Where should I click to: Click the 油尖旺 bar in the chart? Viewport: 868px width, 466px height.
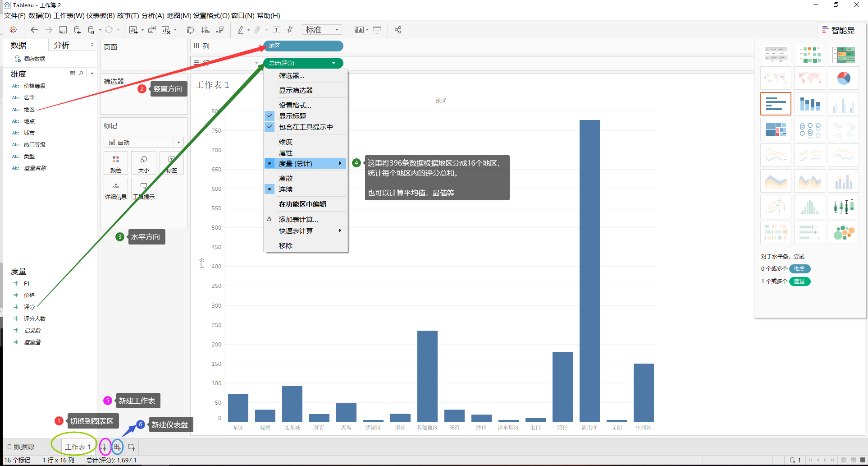[589, 271]
